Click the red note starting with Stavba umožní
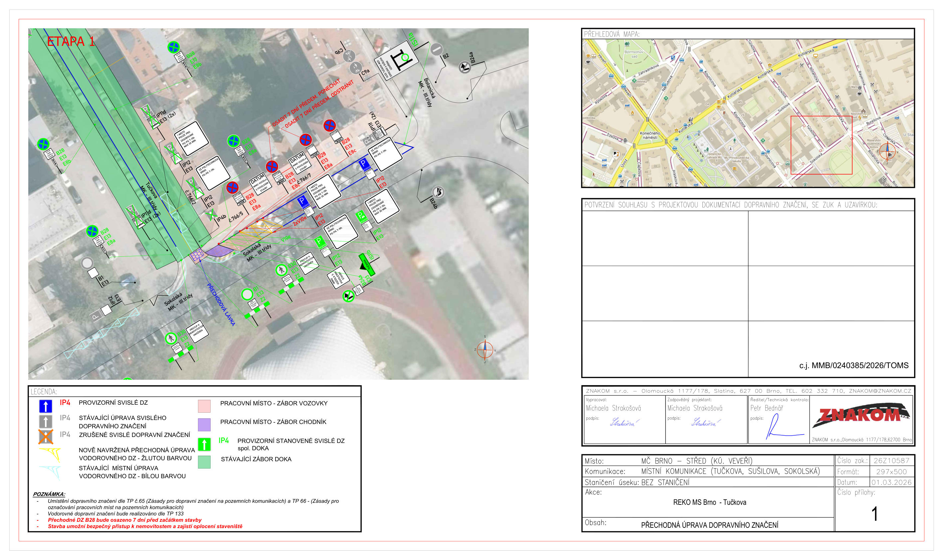The image size is (943, 560). tap(145, 526)
